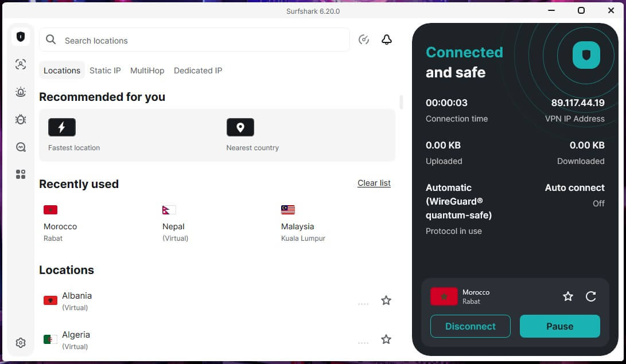Open the products grid icon in sidebar

pos(21,174)
